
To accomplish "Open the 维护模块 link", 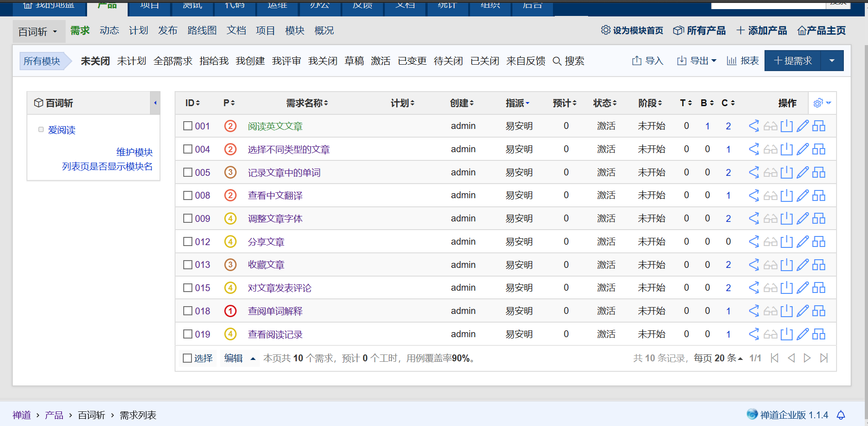I will coord(134,152).
